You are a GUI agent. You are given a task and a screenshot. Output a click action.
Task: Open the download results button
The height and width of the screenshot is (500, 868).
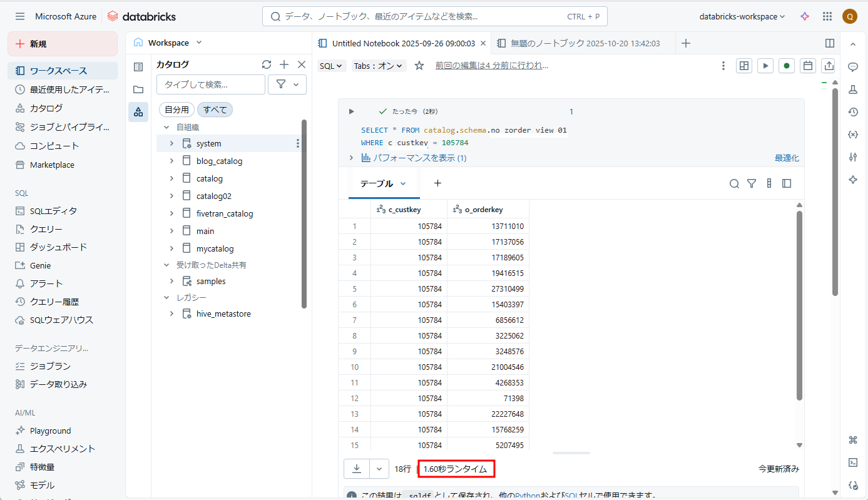click(x=357, y=468)
